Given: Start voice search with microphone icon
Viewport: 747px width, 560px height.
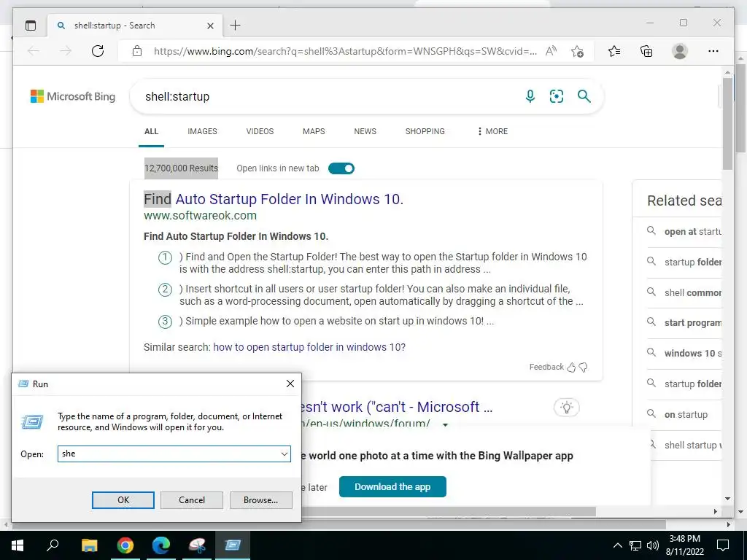Looking at the screenshot, I should [530, 96].
